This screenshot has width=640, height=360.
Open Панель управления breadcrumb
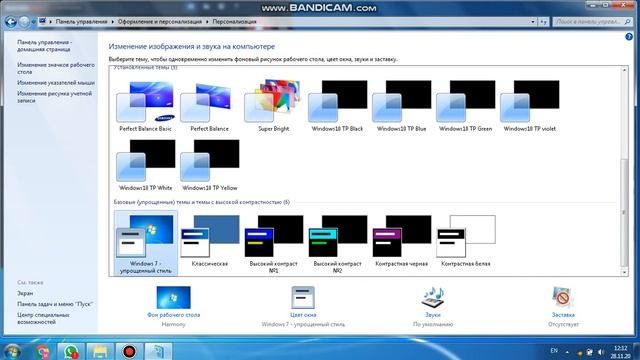pos(82,22)
